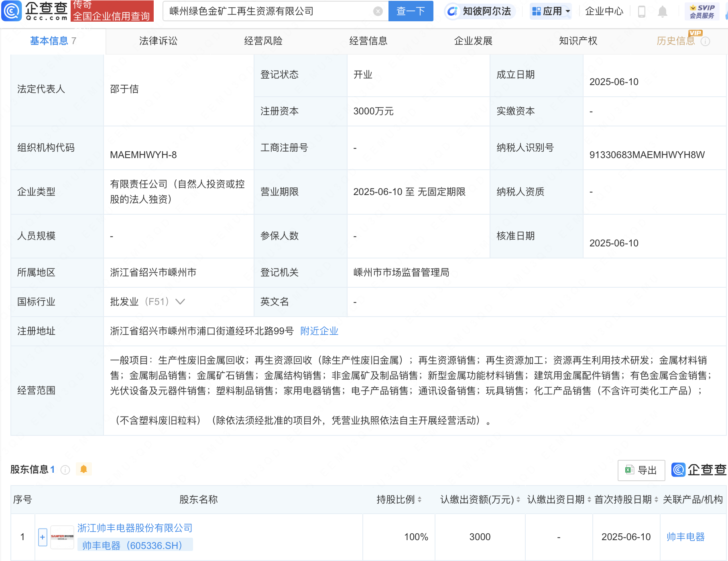Select the registered address text
The image size is (728, 561).
click(202, 331)
